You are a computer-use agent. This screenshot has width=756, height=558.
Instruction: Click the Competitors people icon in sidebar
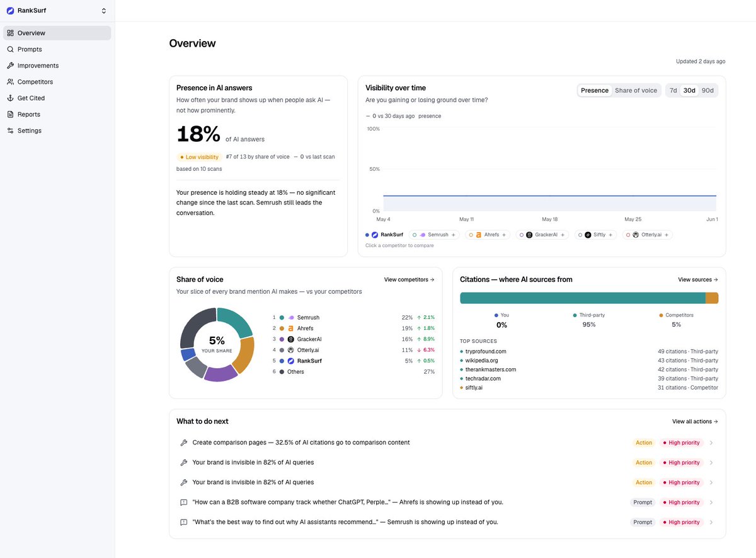click(11, 82)
